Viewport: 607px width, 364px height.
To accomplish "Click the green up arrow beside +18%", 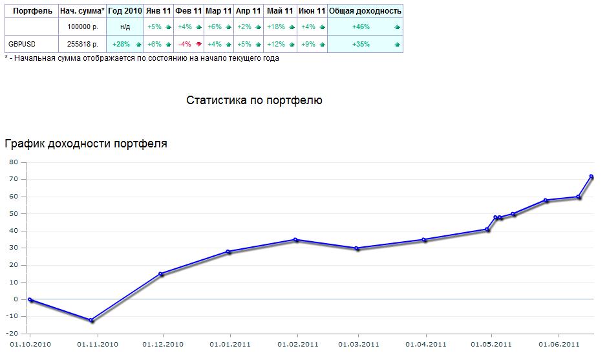I will (292, 27).
